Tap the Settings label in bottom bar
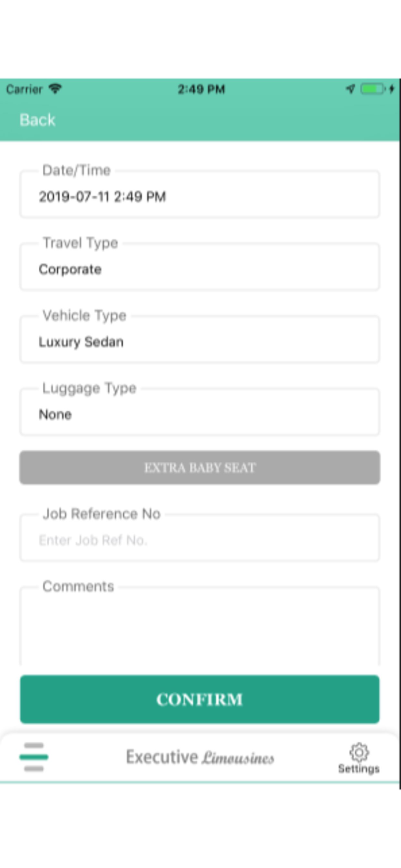Image resolution: width=401 pixels, height=868 pixels. coord(359,769)
